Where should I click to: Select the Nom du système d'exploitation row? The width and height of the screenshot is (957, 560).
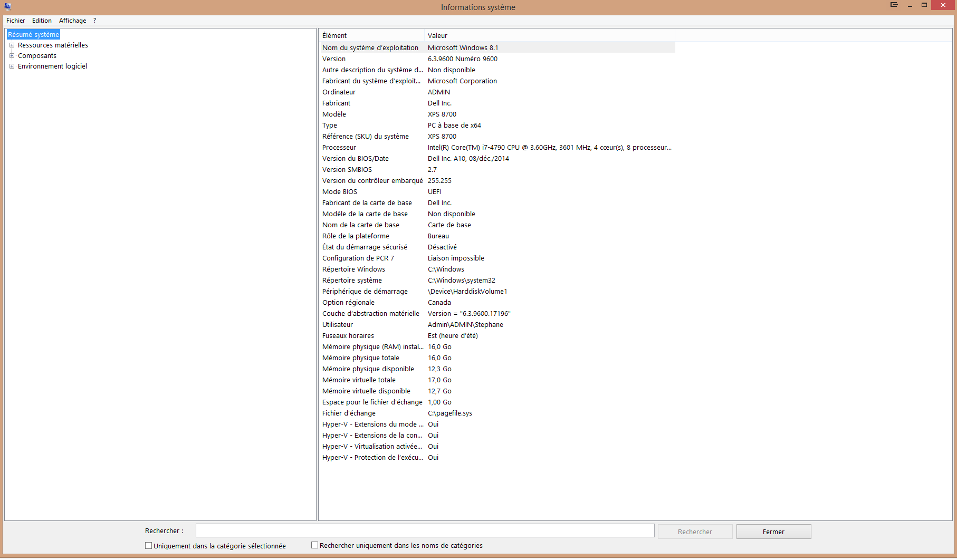coord(497,48)
